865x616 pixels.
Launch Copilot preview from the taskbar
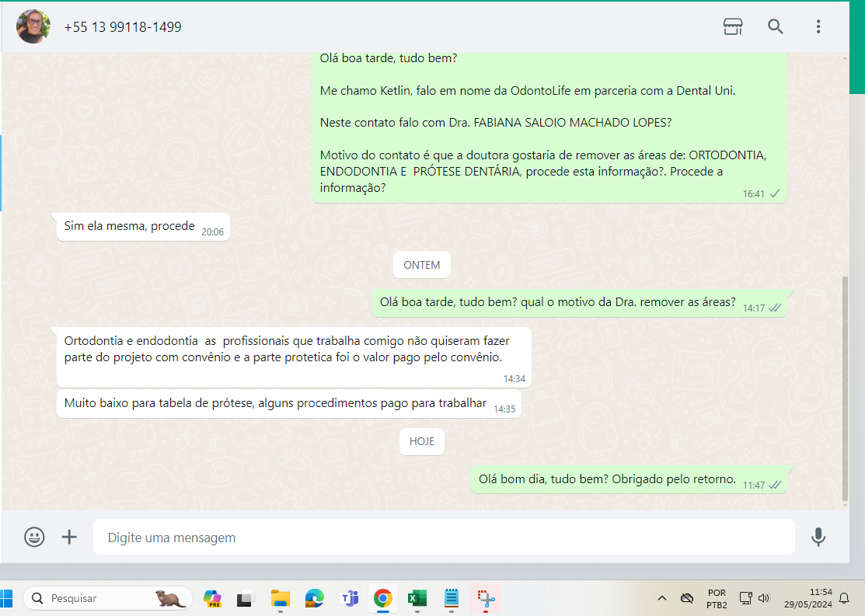(x=212, y=598)
